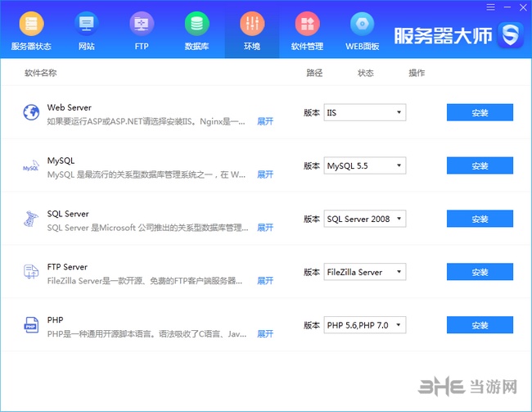Expand Web Server description via 展开
This screenshot has height=412, width=532.
(x=265, y=121)
